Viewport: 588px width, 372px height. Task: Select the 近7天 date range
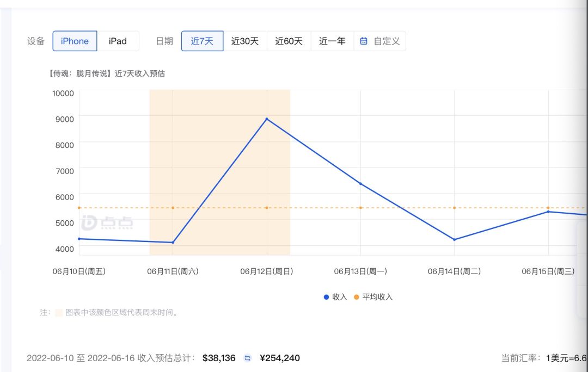pyautogui.click(x=202, y=41)
